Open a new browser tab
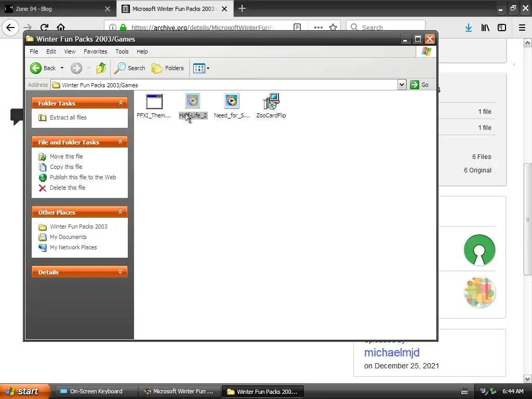532x399 pixels. coord(242,8)
